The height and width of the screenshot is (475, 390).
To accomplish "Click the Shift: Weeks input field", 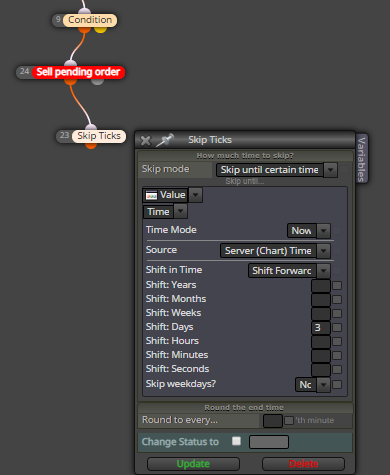I will (321, 314).
